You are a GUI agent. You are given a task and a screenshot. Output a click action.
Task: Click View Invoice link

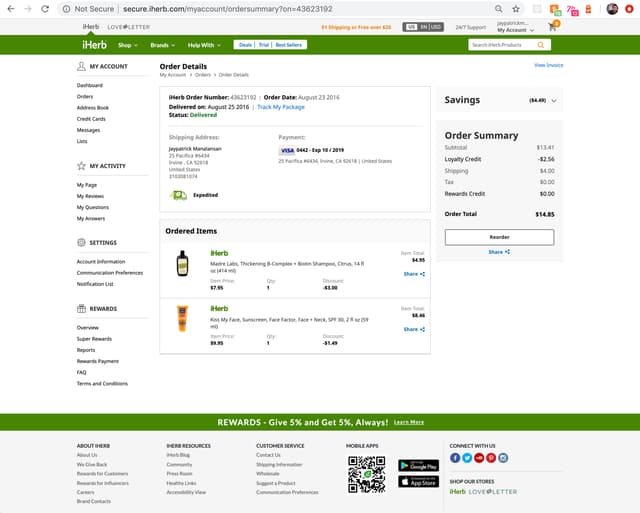click(x=549, y=65)
